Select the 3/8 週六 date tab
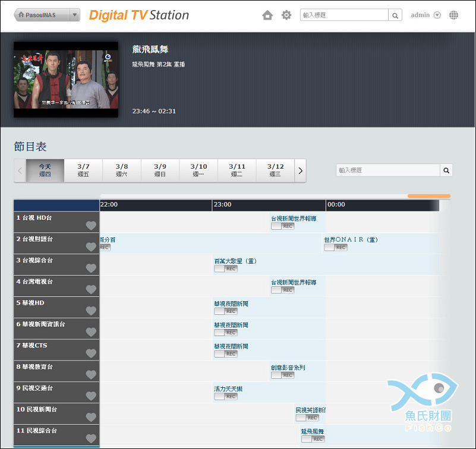Screen dimensions: 476x449 [x=122, y=170]
